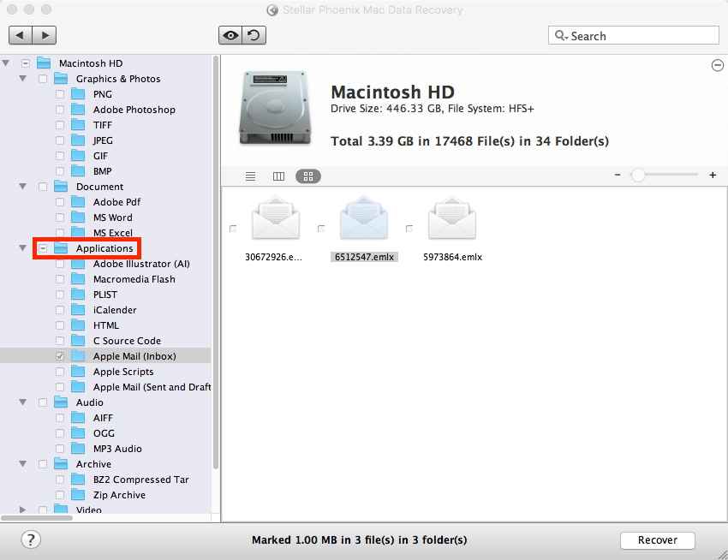Click the search magnifier icon
Viewport: 728px width, 560px height.
tap(560, 35)
